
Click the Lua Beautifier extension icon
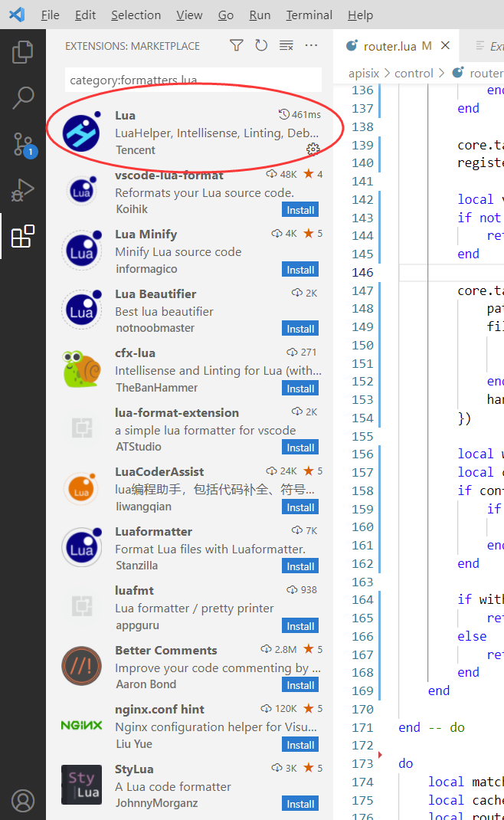pos(81,310)
